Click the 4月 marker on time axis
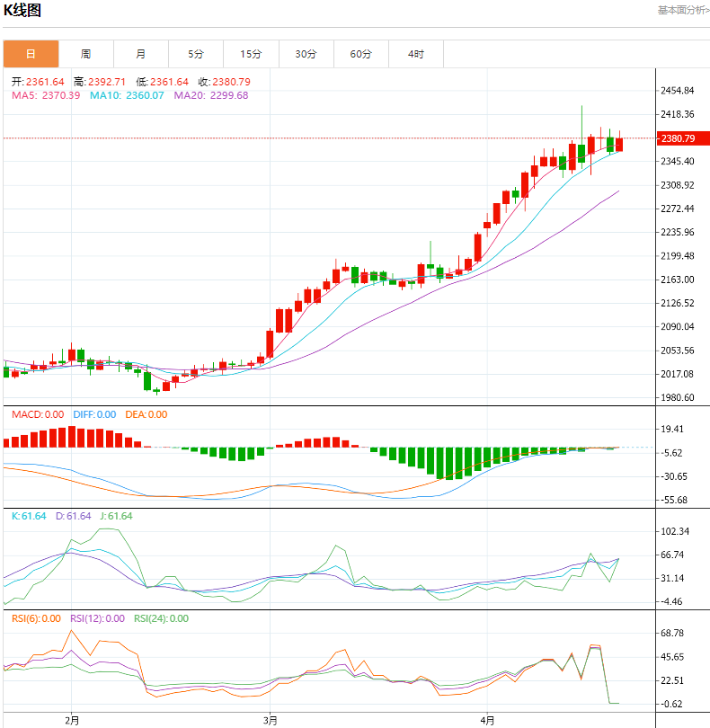Viewport: 710px width, 728px height. [486, 720]
